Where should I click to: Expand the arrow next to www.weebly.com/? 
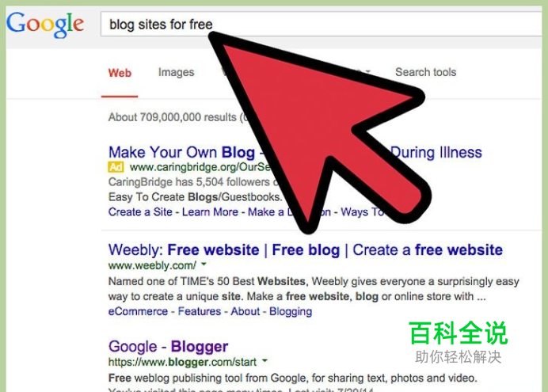(x=204, y=265)
